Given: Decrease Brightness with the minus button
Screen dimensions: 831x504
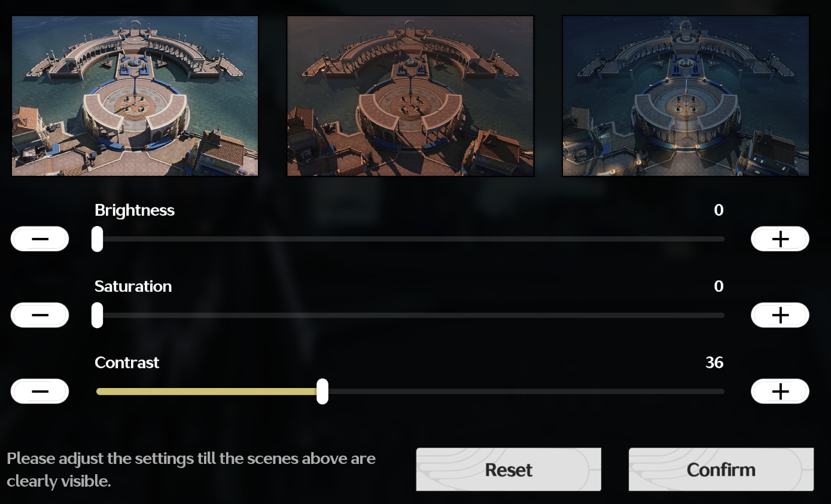Looking at the screenshot, I should [40, 239].
